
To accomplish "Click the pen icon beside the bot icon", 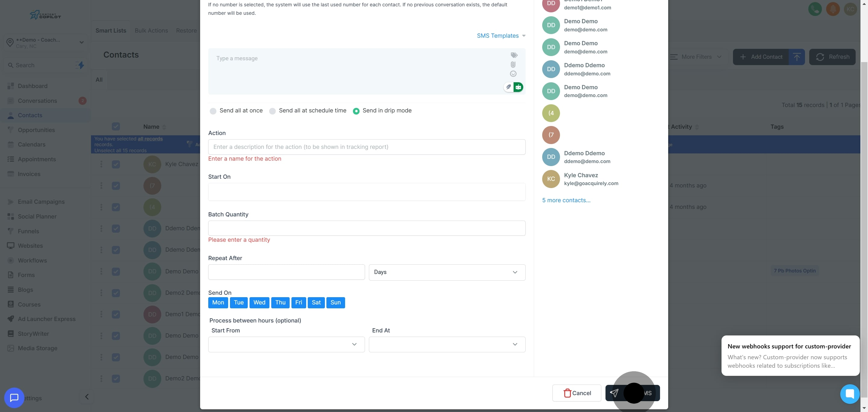I will click(508, 87).
